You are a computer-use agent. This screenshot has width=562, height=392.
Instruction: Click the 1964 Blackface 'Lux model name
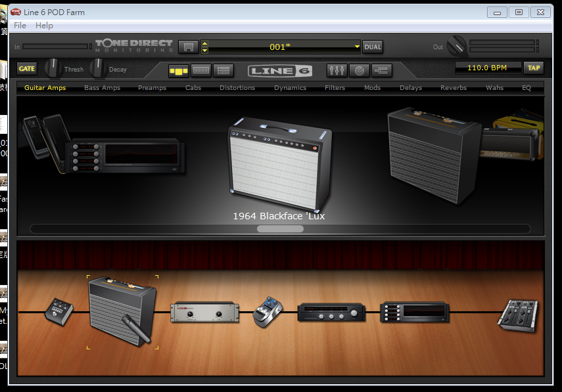279,216
